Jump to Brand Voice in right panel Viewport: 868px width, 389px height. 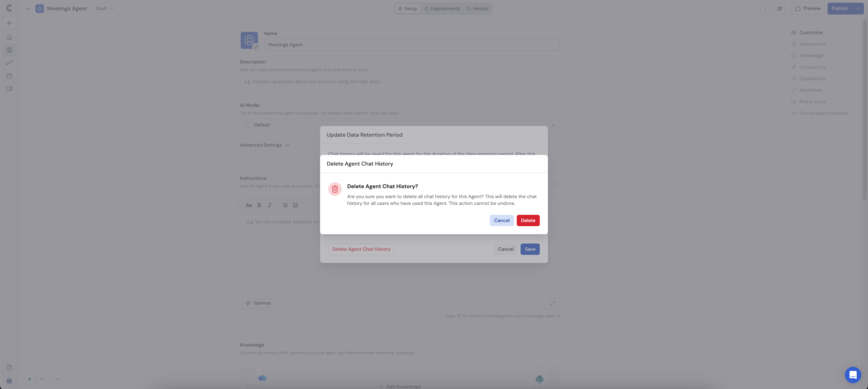[x=808, y=102]
